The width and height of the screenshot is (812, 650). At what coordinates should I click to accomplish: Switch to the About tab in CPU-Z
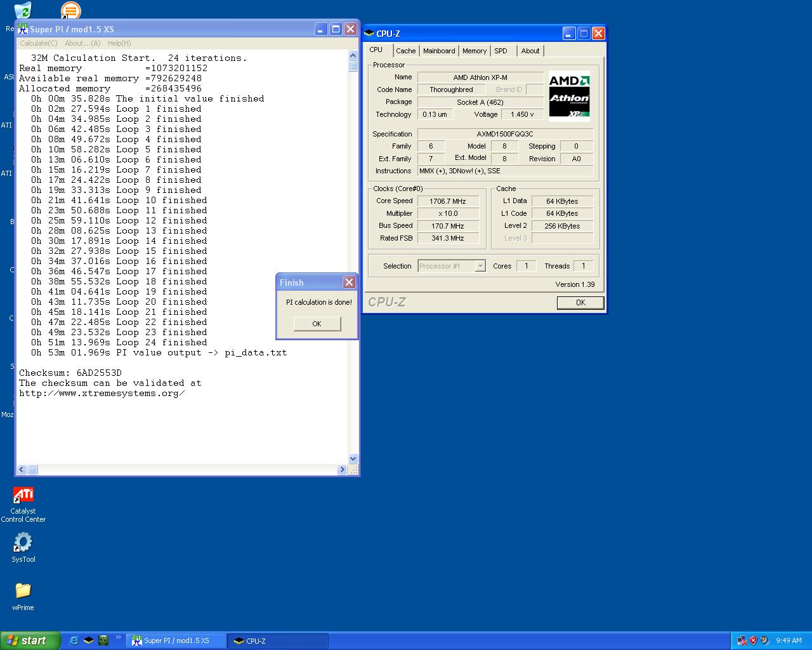pos(530,51)
